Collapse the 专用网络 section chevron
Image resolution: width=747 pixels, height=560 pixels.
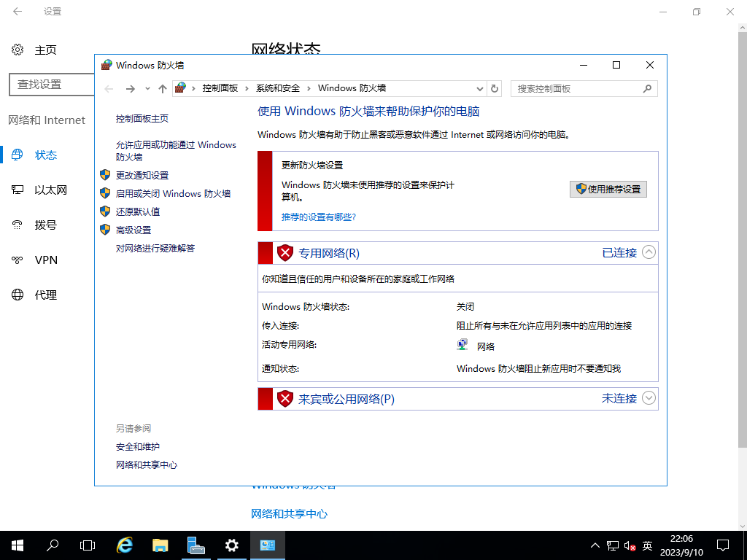pyautogui.click(x=649, y=252)
